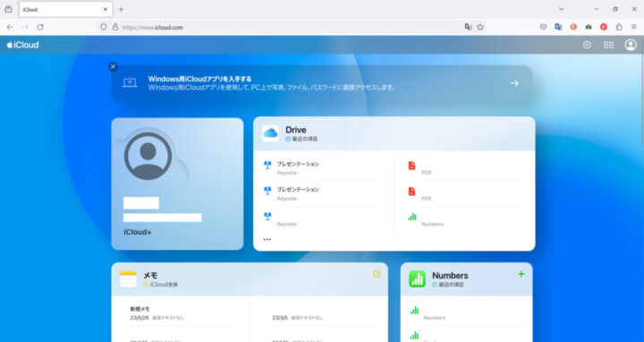Reload the page
Image resolution: width=644 pixels, height=342 pixels.
(x=40, y=27)
